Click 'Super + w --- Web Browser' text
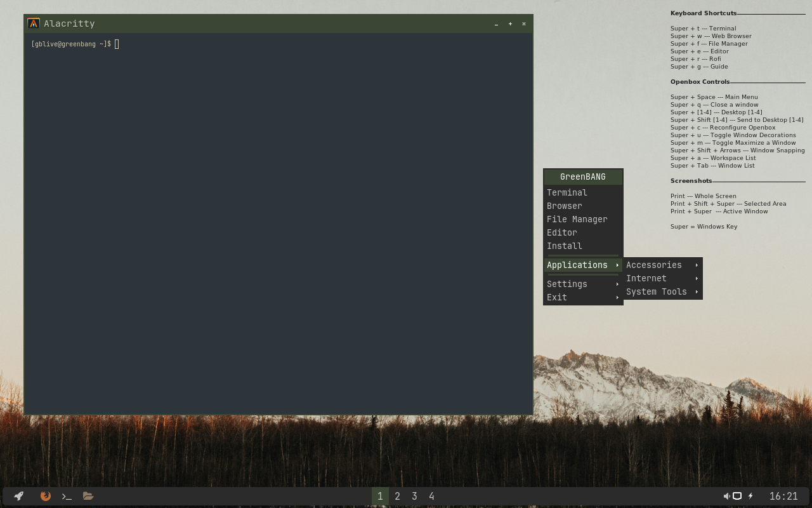Viewport: 812px width, 508px height. [711, 36]
